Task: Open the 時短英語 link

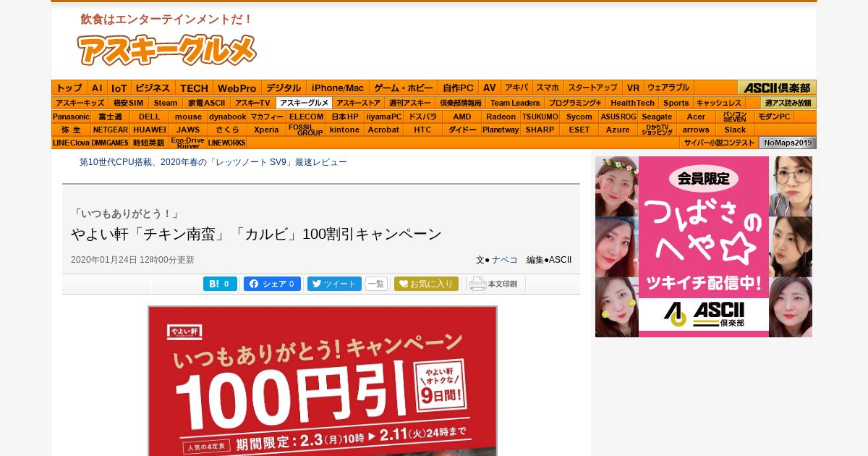Action: coord(149,143)
